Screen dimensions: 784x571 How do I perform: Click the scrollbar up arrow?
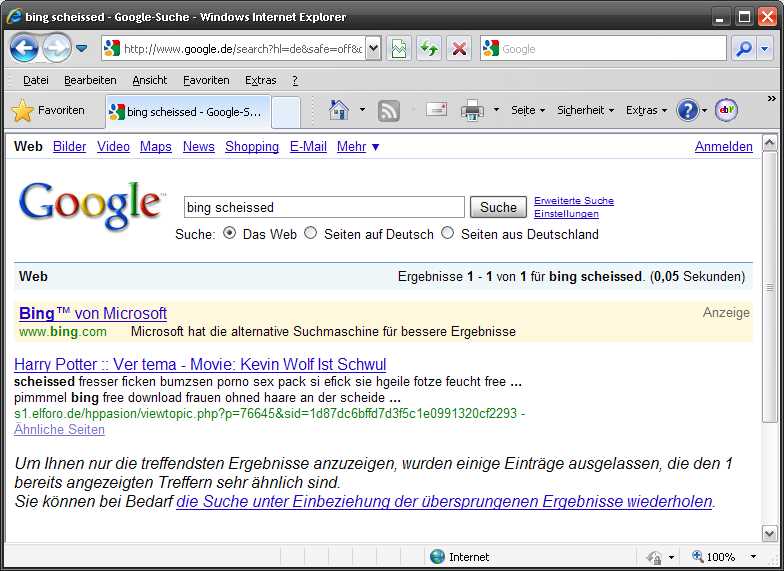[x=770, y=144]
